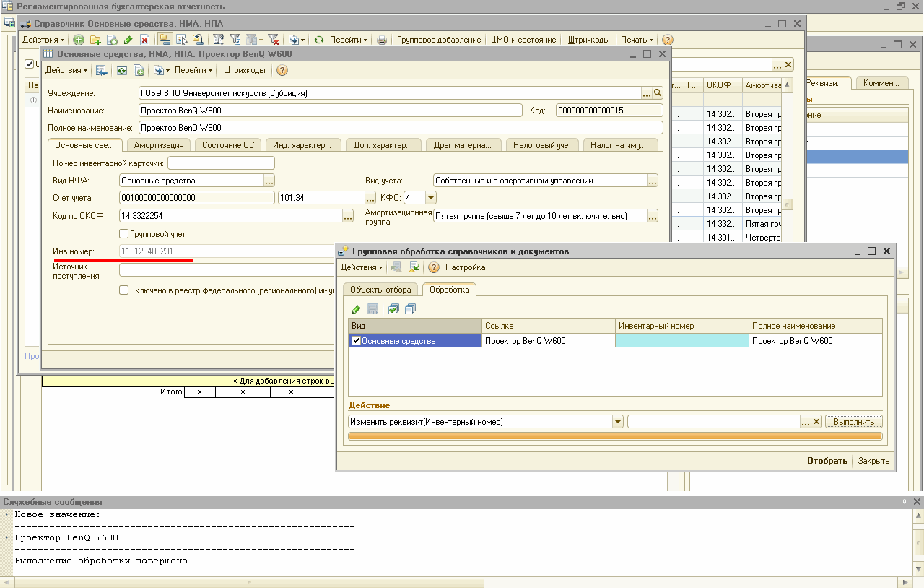Enable the Групповой учет checkbox
The height and width of the screenshot is (588, 924).
coord(124,234)
